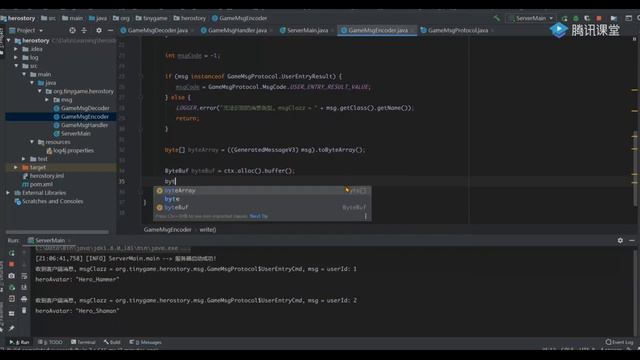Hide the Project panel with minus icon
The width and height of the screenshot is (640, 360).
click(x=110, y=30)
